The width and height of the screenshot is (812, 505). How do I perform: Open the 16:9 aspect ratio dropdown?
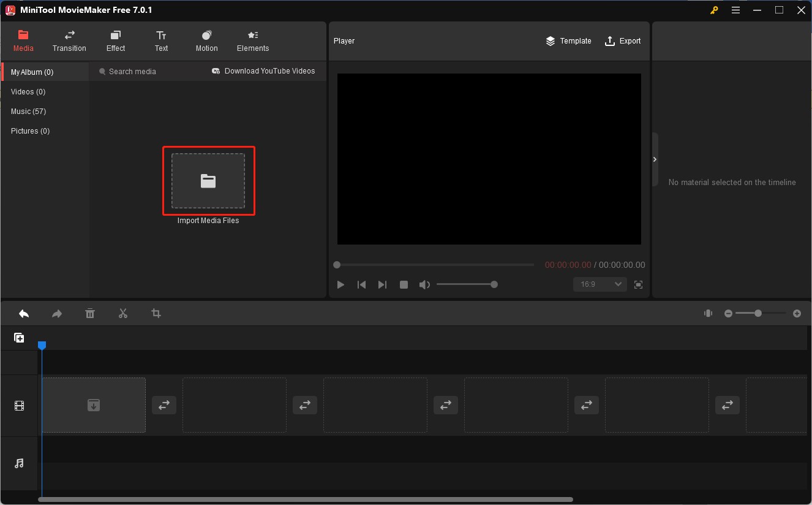pyautogui.click(x=599, y=284)
